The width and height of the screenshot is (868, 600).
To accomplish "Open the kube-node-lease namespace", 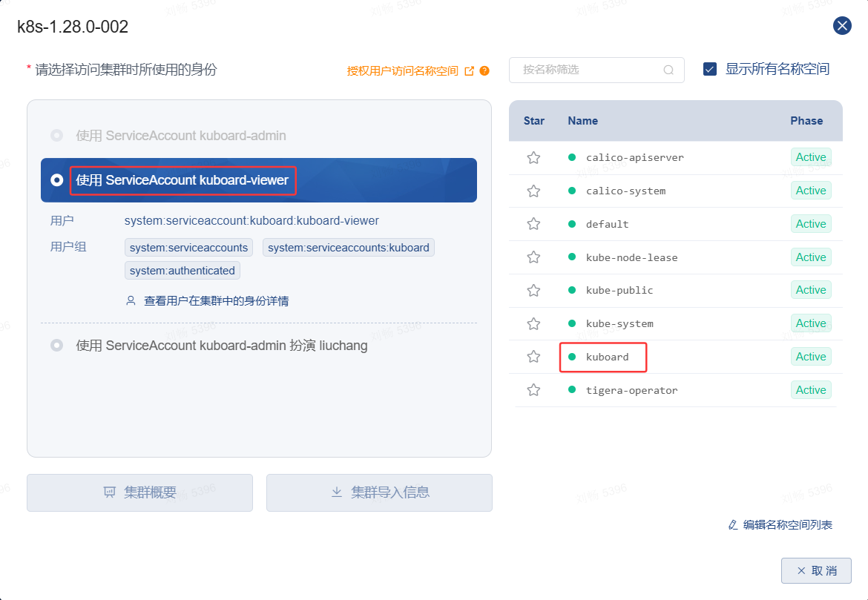I will [631, 257].
